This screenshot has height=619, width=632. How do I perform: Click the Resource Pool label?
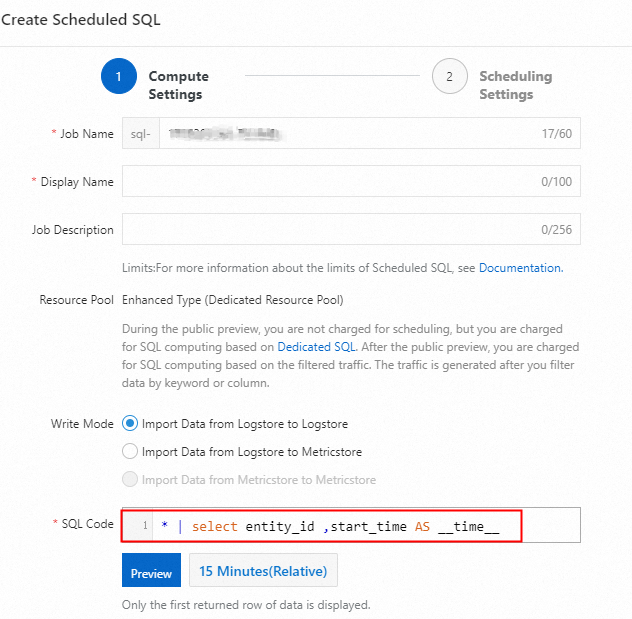[x=77, y=300]
